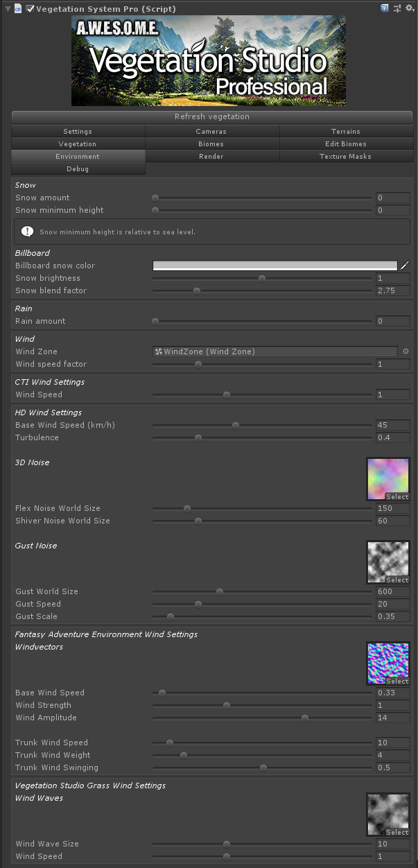Collapse the Vegetation System Pro component foldout
The height and width of the screenshot is (868, 418).
click(8, 8)
